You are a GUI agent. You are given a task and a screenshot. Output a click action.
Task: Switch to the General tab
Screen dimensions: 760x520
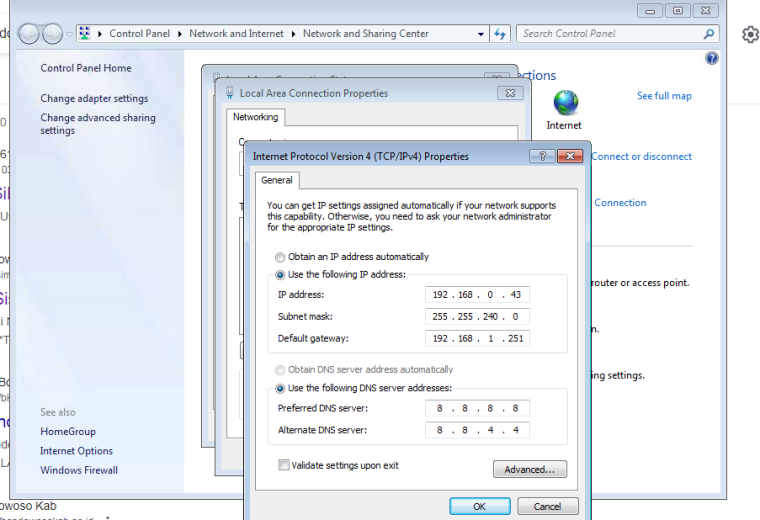(x=277, y=180)
